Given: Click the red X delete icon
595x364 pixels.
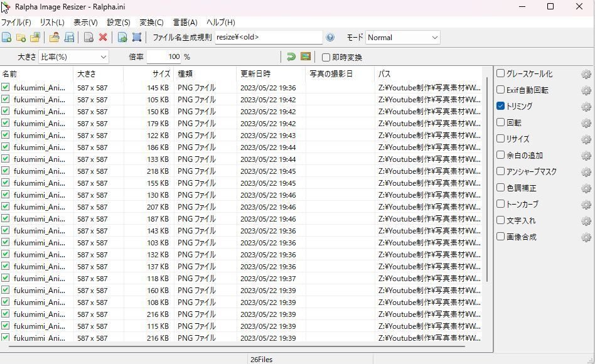Looking at the screenshot, I should point(103,37).
